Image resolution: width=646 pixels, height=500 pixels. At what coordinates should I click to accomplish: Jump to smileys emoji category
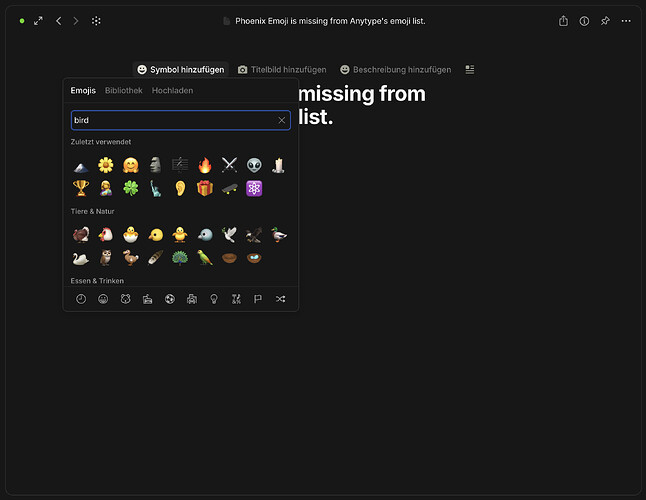tap(103, 299)
